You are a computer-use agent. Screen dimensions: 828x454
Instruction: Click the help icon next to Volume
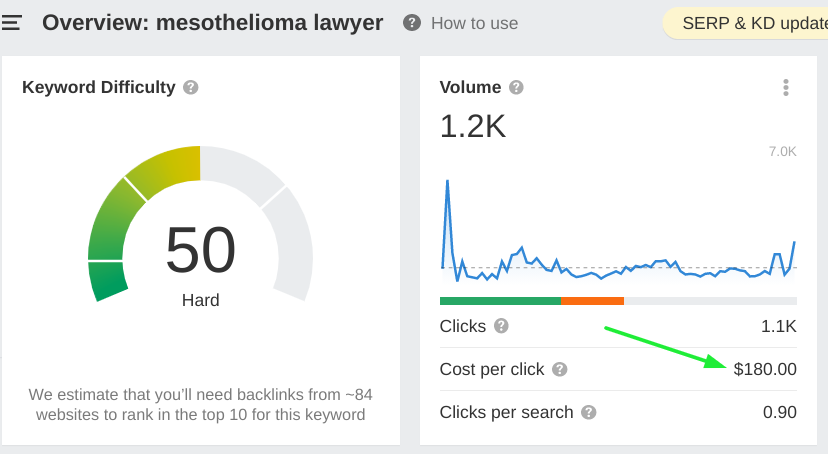tap(516, 87)
